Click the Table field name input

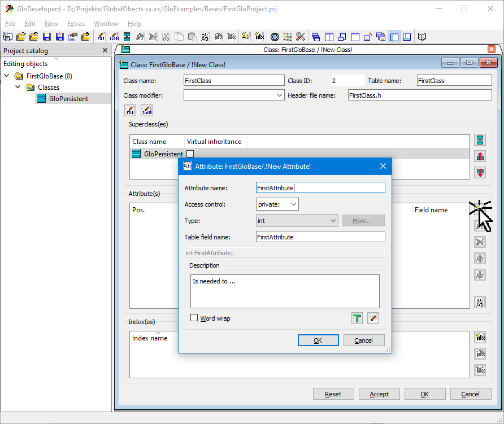pos(320,237)
